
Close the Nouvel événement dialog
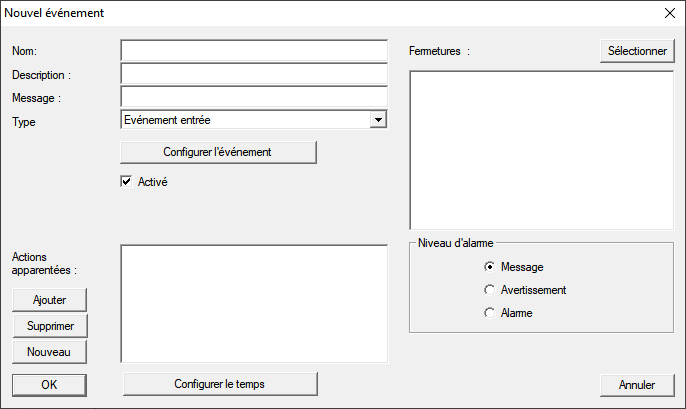pyautogui.click(x=669, y=14)
